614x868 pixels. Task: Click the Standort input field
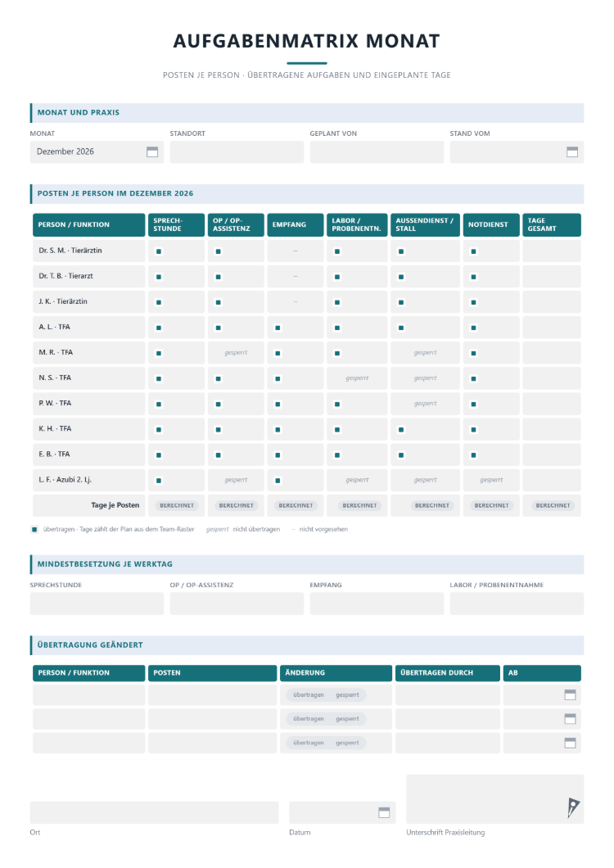[x=237, y=151]
